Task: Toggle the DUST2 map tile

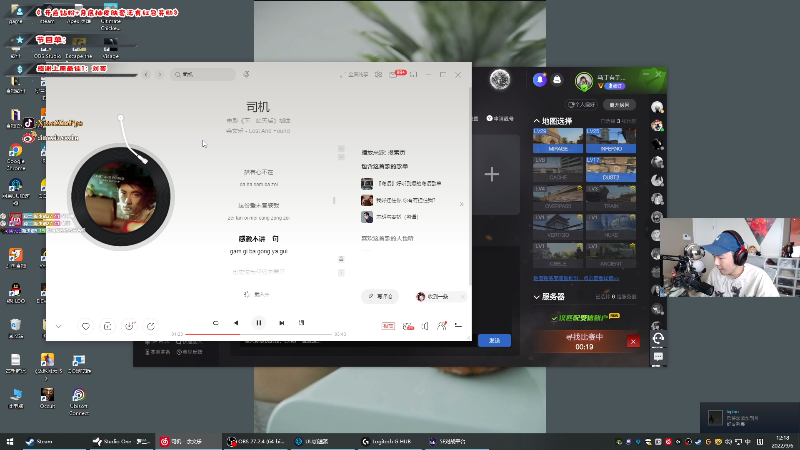Action: pyautogui.click(x=611, y=169)
